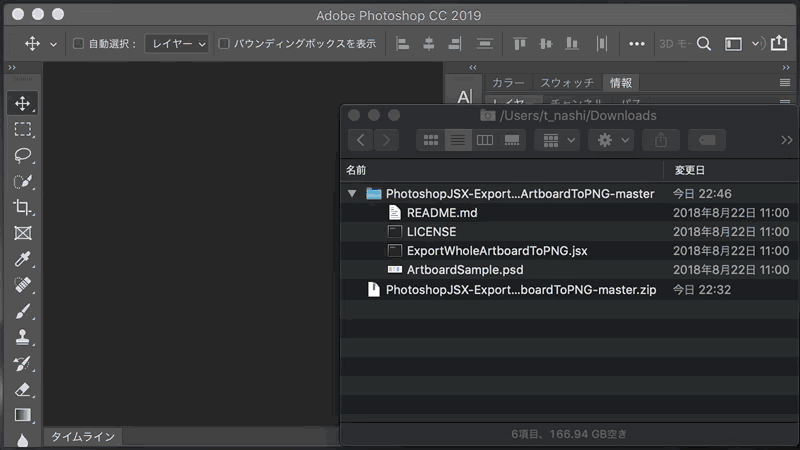Click Finder edit tags button

[x=707, y=140]
